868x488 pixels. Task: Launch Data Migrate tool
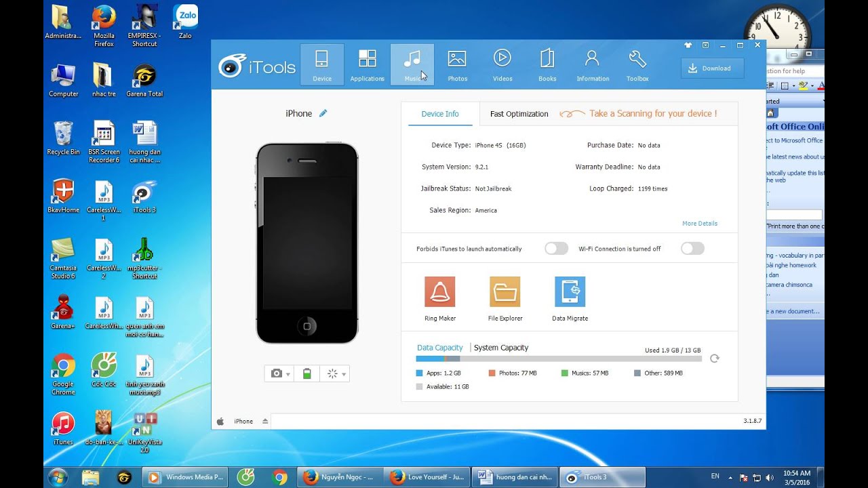click(x=570, y=299)
